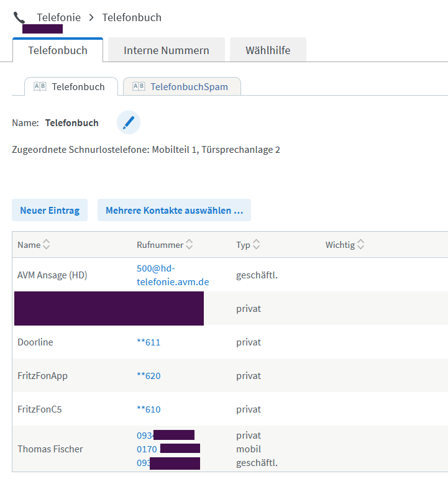The width and height of the screenshot is (448, 484).
Task: Dial the **611 Doorline number
Action: 149,342
